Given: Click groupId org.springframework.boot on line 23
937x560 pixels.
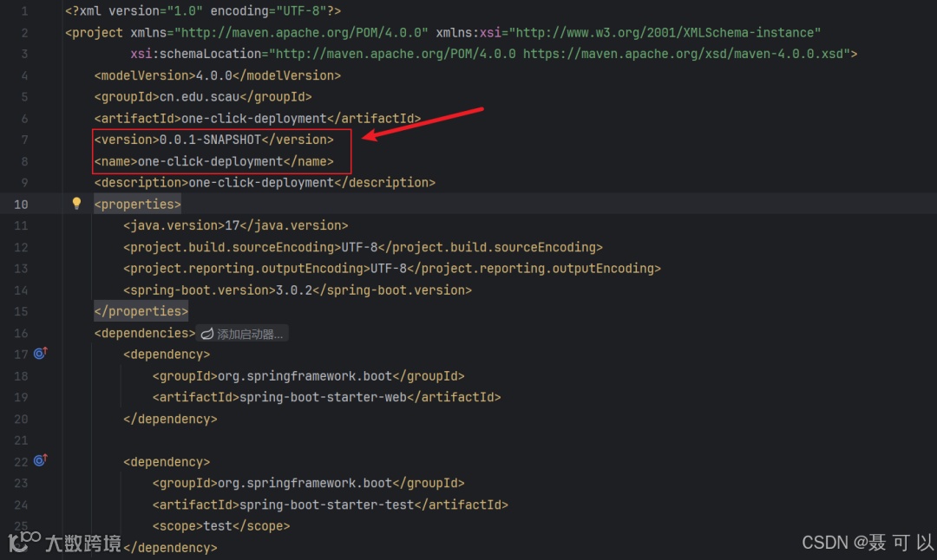Looking at the screenshot, I should click(x=305, y=483).
